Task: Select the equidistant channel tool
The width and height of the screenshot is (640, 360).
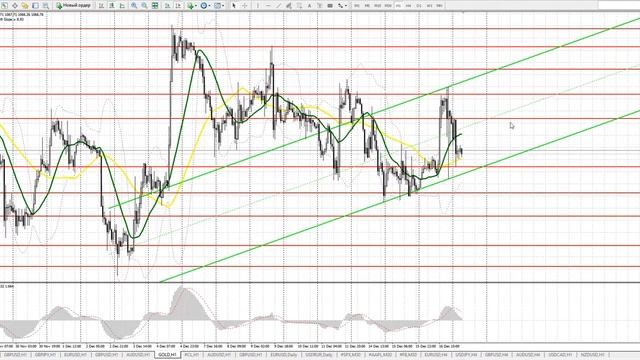Action: (x=289, y=6)
